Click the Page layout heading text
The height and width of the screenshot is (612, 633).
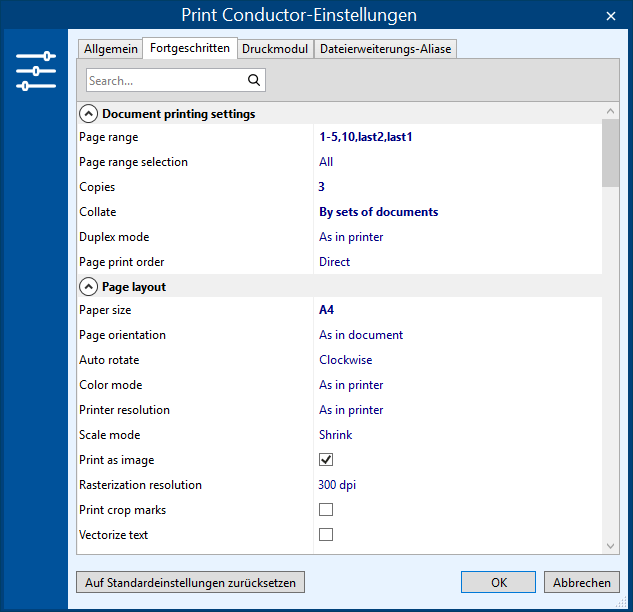[x=134, y=287]
